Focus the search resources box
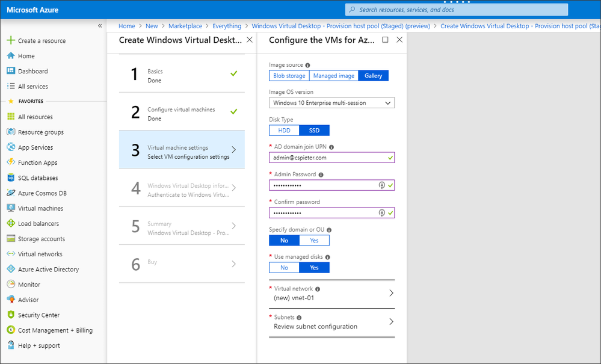Screen dimensions: 601x364 pos(457,10)
